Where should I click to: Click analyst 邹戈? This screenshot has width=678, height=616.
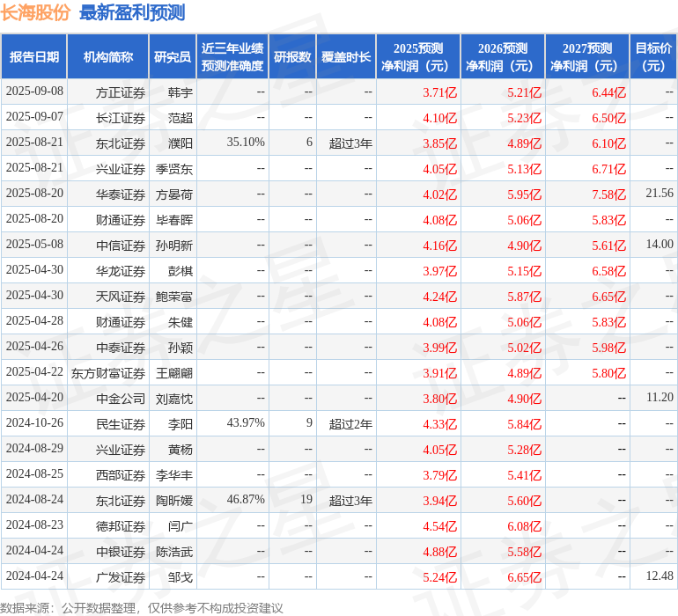pyautogui.click(x=181, y=577)
